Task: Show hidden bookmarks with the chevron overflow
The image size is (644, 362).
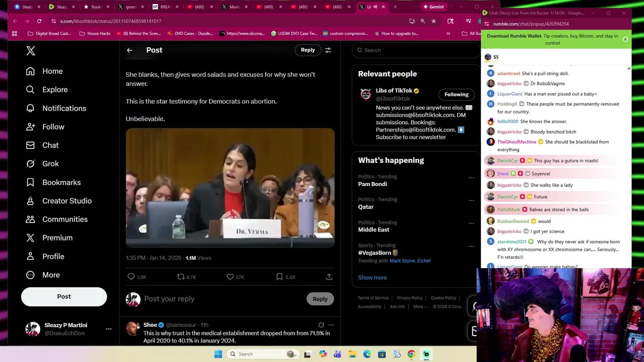Action: tap(448, 34)
